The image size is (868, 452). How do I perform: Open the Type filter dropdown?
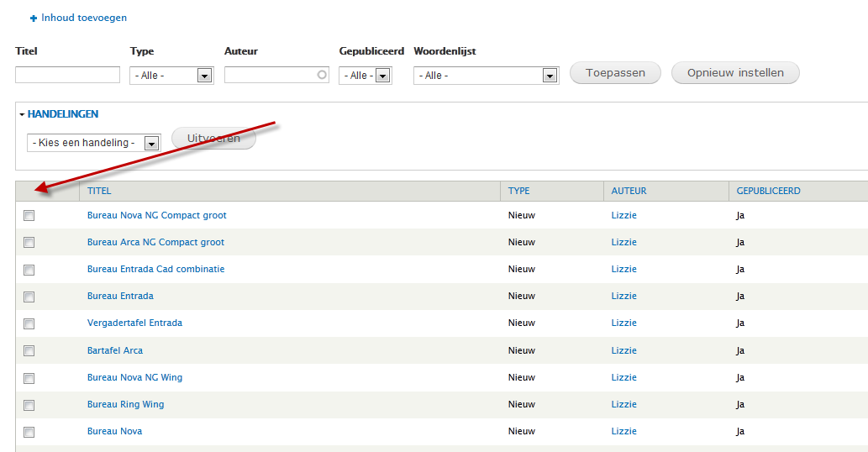click(171, 76)
